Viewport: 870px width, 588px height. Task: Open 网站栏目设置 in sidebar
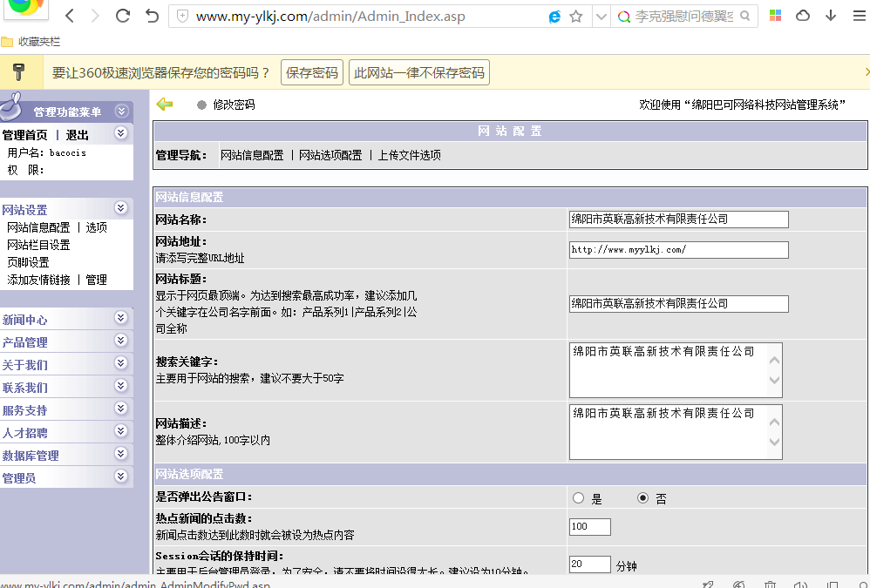click(39, 245)
